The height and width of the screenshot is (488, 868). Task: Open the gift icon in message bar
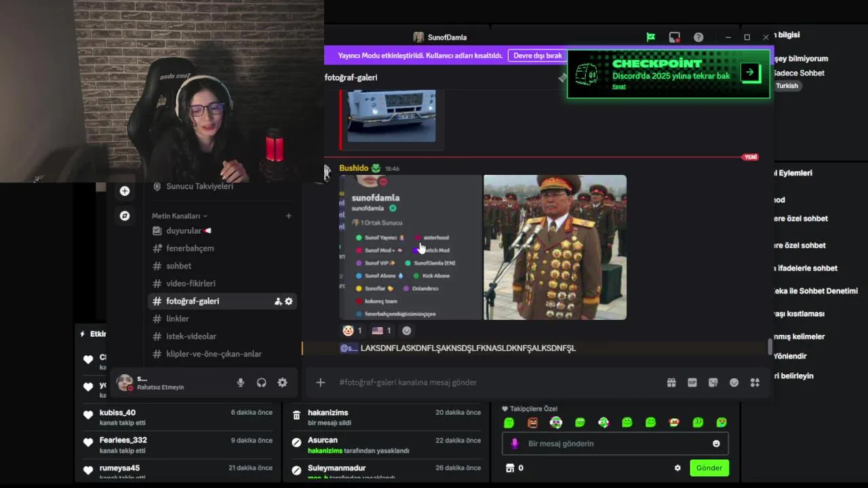[x=671, y=382]
